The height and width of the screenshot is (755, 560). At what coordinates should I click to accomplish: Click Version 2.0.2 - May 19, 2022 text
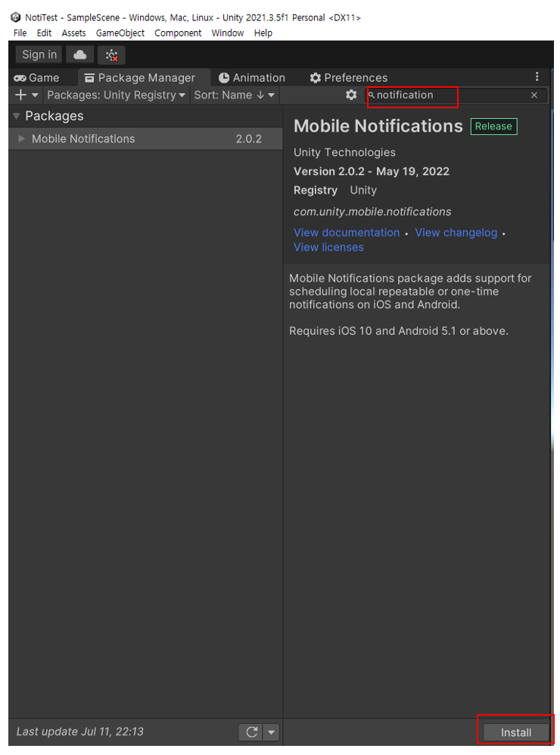pos(372,171)
